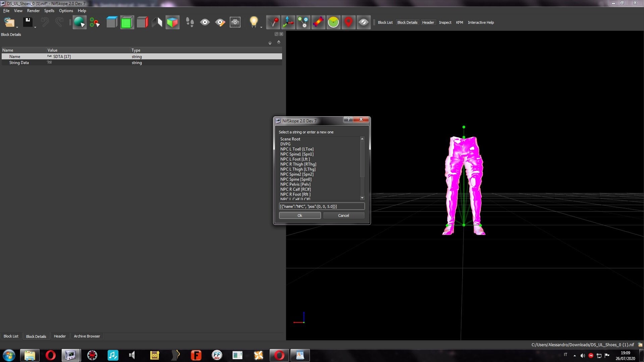The image size is (644, 362).
Task: Click the walk mode footprints icon
Action: pyautogui.click(x=190, y=22)
